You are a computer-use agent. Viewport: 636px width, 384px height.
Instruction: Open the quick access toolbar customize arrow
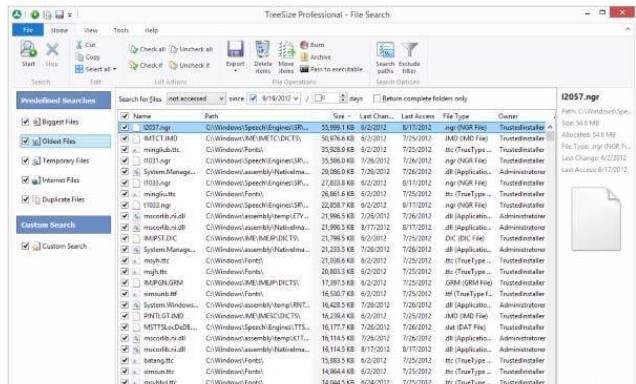(x=70, y=15)
